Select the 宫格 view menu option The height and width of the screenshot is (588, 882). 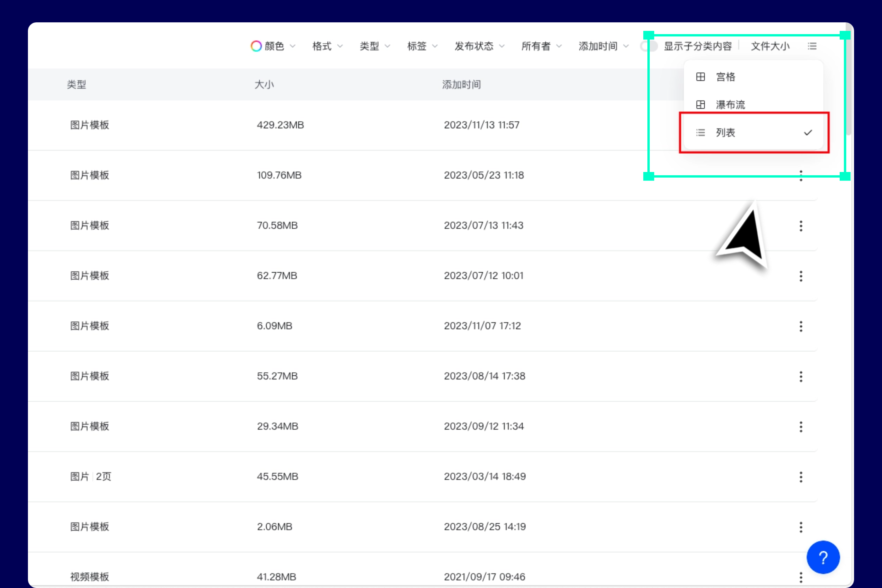click(x=753, y=77)
